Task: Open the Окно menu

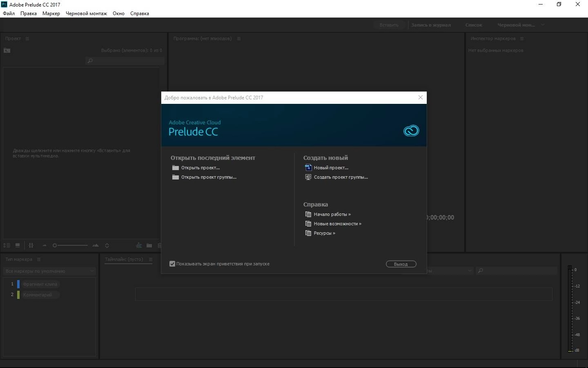Action: (118, 13)
